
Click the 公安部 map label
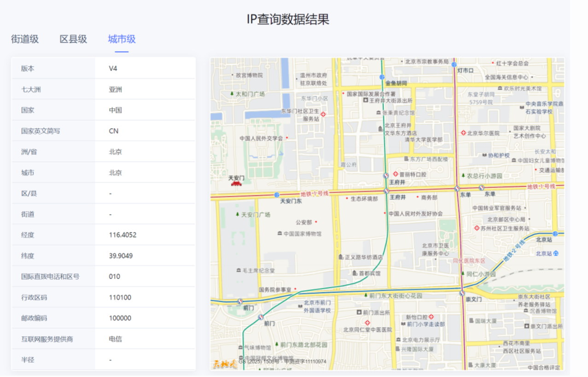(x=304, y=222)
